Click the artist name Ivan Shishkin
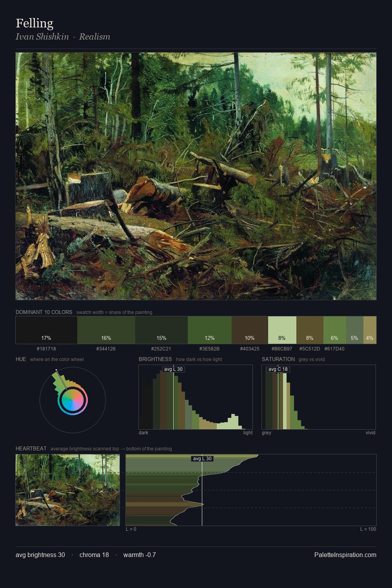Viewport: 392px width, 588px height. [42, 36]
